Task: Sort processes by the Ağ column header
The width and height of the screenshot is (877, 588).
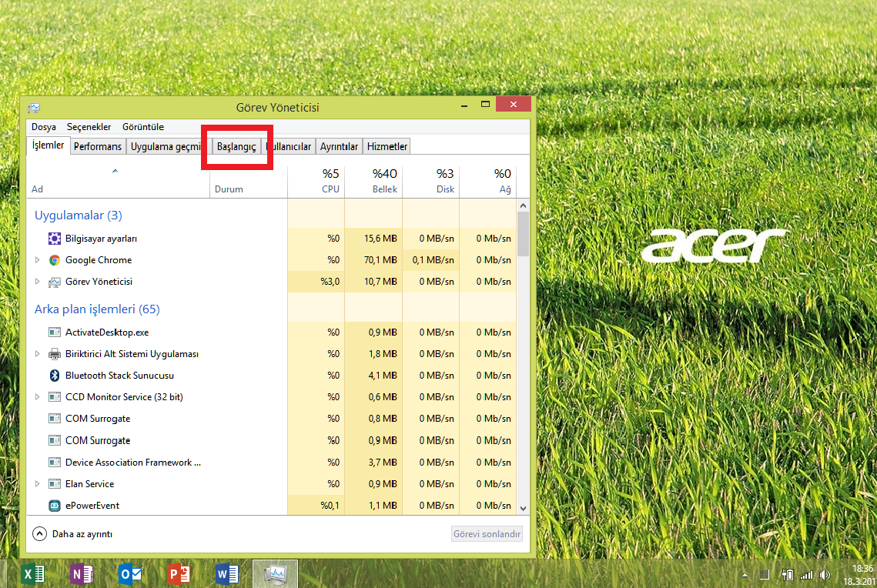Action: coord(487,182)
